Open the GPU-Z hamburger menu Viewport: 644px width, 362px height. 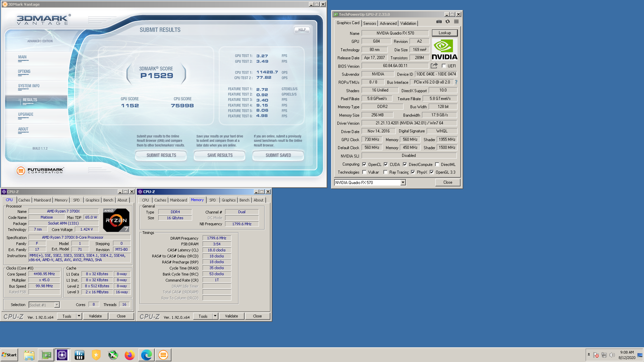(456, 22)
